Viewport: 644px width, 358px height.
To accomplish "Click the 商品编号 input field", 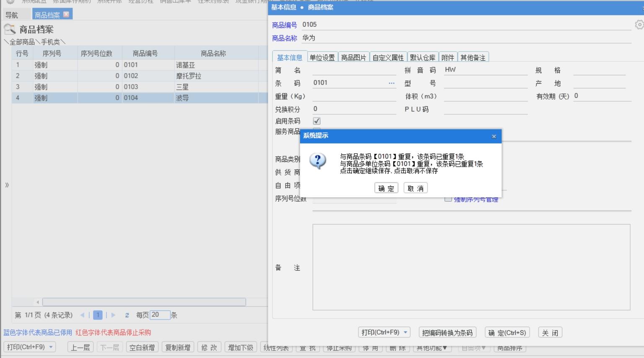I will [467, 25].
